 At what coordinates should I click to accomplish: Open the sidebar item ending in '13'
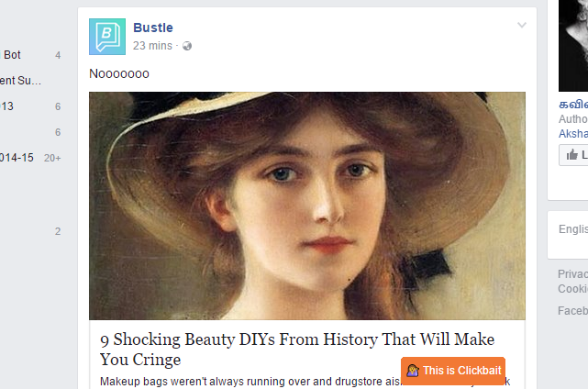6,106
